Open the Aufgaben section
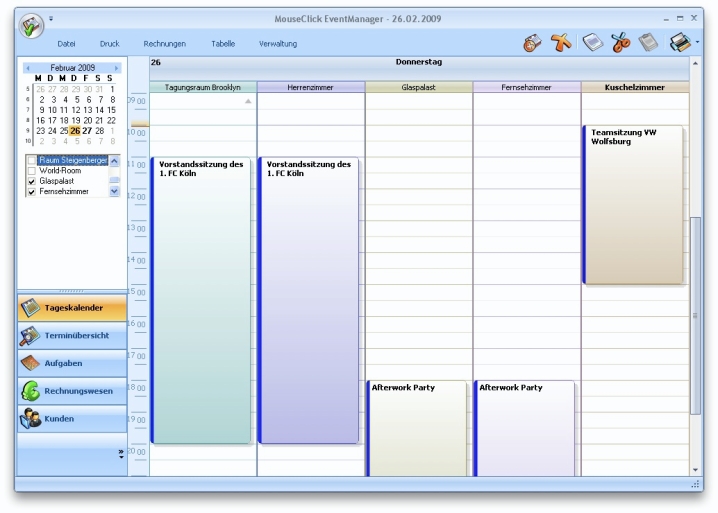Viewport: 718px width, 513px height. (x=72, y=363)
